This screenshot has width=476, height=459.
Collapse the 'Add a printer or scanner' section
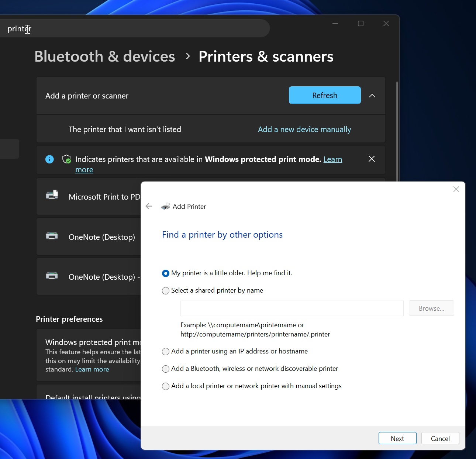[x=372, y=96]
